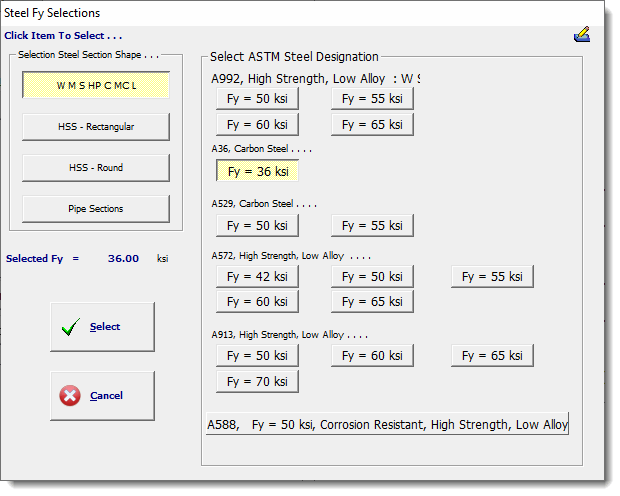Select A572 Fy = 65 ksi button
The height and width of the screenshot is (496, 620).
372,302
